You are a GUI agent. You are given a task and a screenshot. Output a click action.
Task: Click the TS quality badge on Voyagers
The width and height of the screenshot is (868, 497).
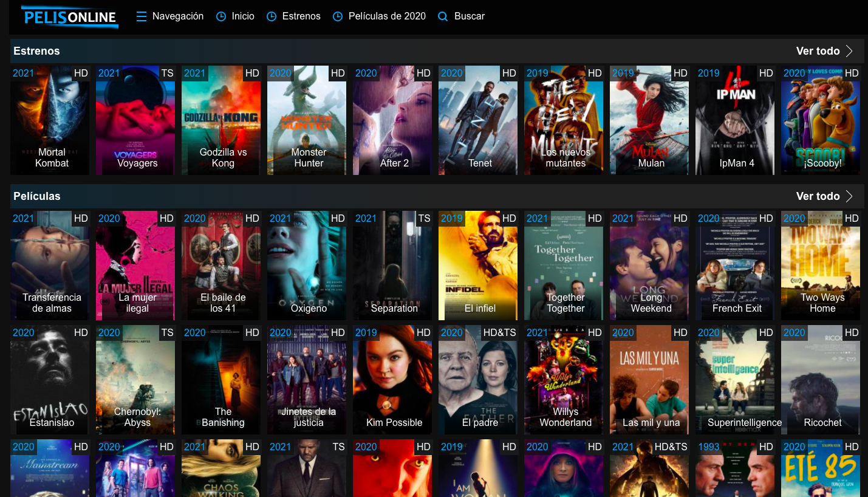(x=167, y=73)
